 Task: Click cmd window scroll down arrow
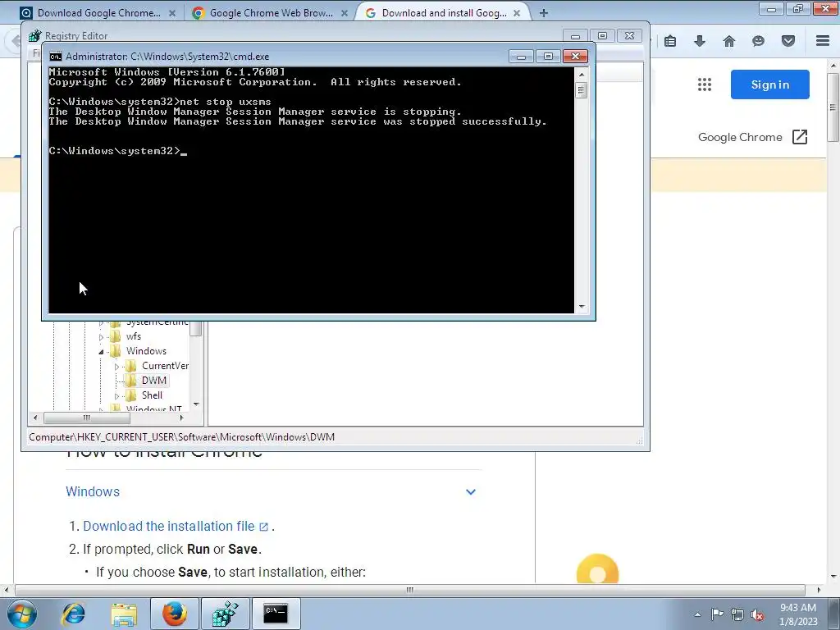[x=582, y=307]
